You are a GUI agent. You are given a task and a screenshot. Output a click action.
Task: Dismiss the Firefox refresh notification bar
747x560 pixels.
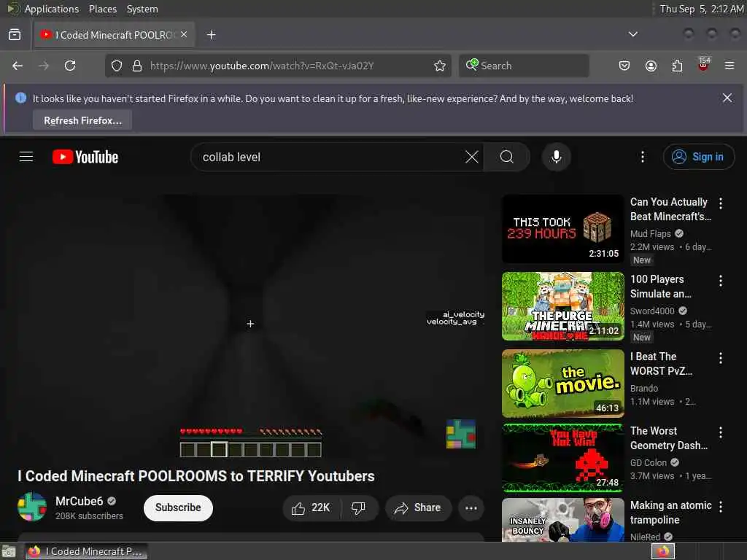[727, 98]
